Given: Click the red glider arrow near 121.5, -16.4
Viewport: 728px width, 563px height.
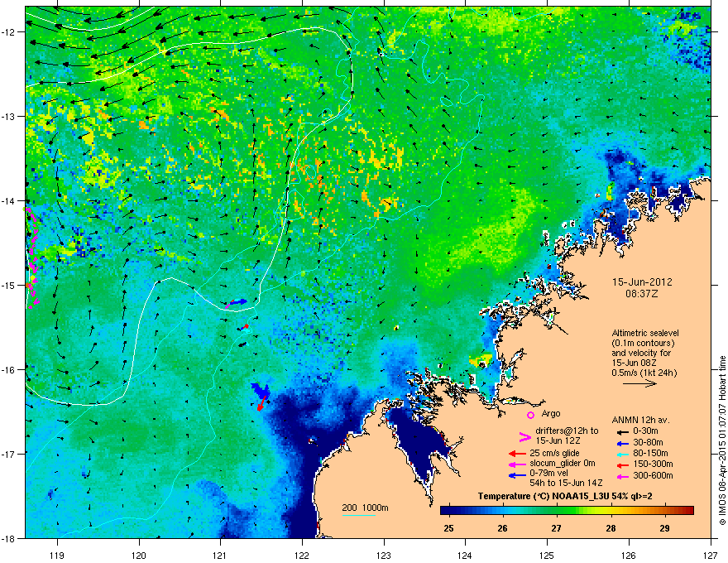Looking at the screenshot, I should 262,402.
